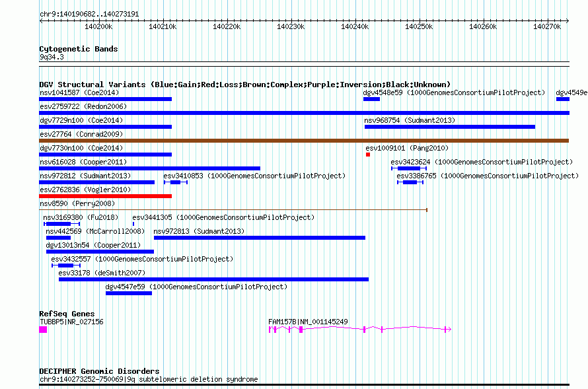Open FAM157B|NM_001145249 gene label
The height and width of the screenshot is (389, 588).
tap(308, 322)
